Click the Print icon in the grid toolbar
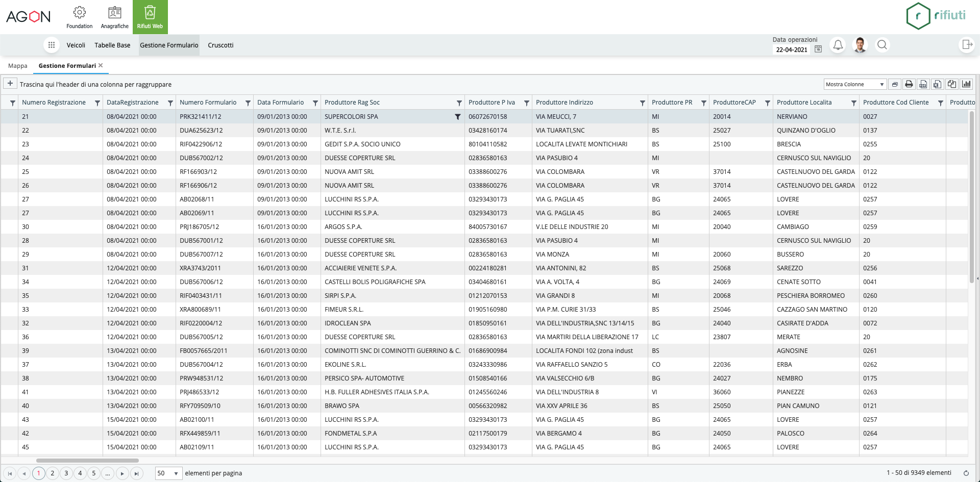The image size is (980, 482). click(909, 85)
